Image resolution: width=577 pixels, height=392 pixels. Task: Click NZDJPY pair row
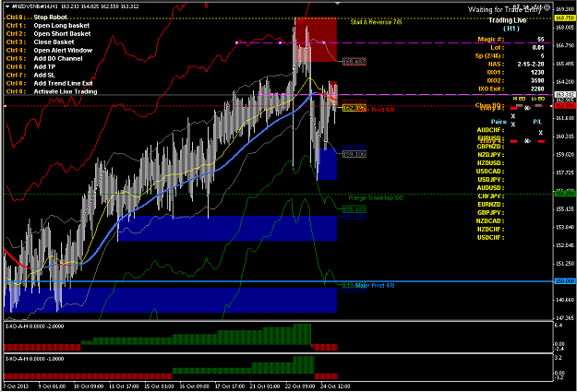(491, 155)
